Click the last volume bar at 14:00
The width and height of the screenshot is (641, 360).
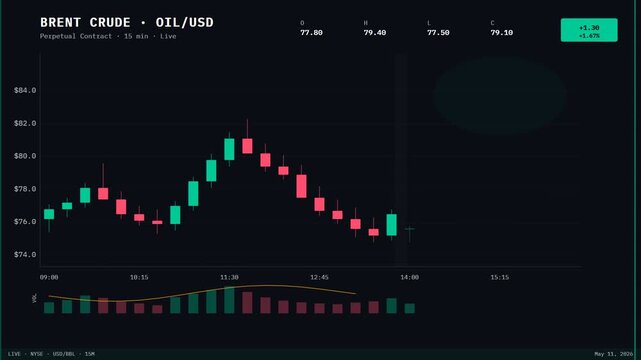pos(410,309)
